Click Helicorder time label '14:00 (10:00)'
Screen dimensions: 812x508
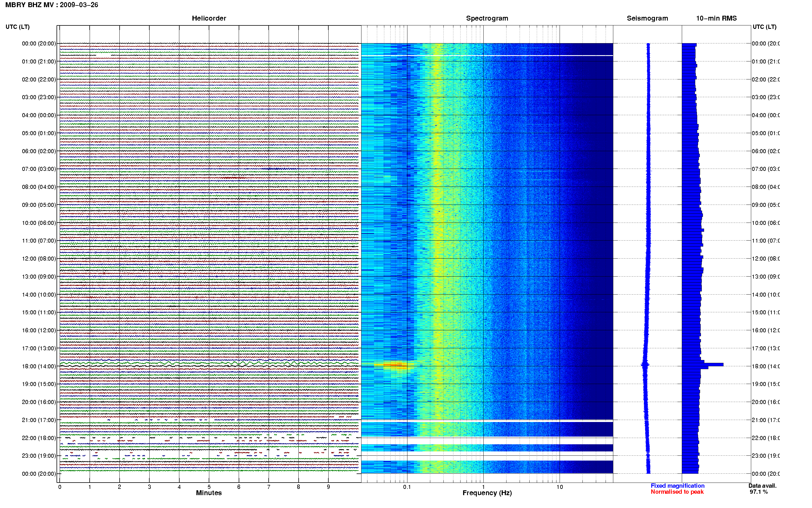(x=39, y=295)
